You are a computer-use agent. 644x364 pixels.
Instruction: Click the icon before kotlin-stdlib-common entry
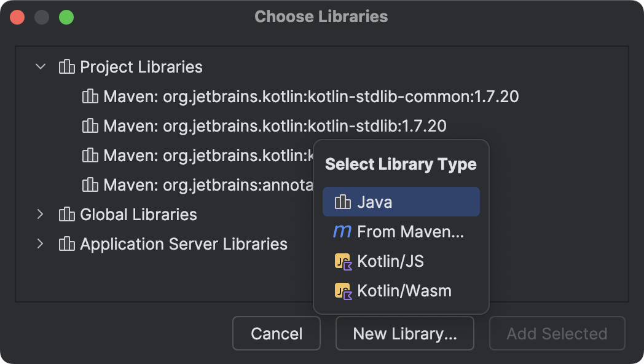pyautogui.click(x=89, y=97)
